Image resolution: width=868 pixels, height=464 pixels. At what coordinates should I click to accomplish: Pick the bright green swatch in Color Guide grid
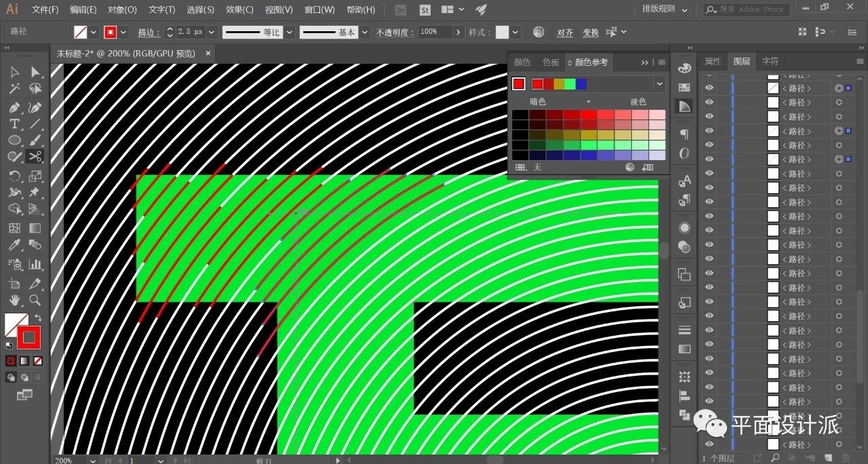pos(588,144)
